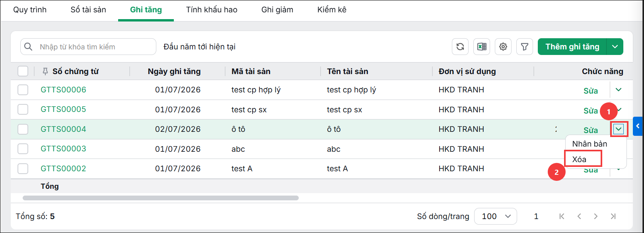Open the table settings gear icon
Screen dimensions: 644x233
pos(503,47)
